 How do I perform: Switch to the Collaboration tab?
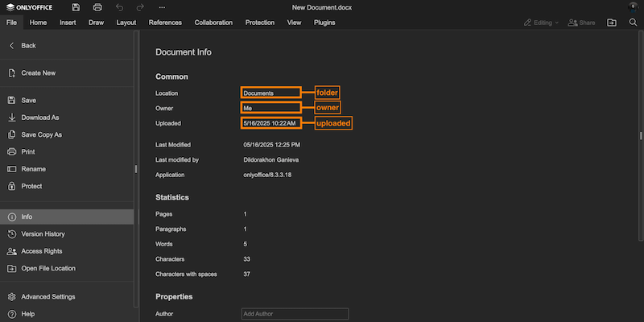pos(213,23)
